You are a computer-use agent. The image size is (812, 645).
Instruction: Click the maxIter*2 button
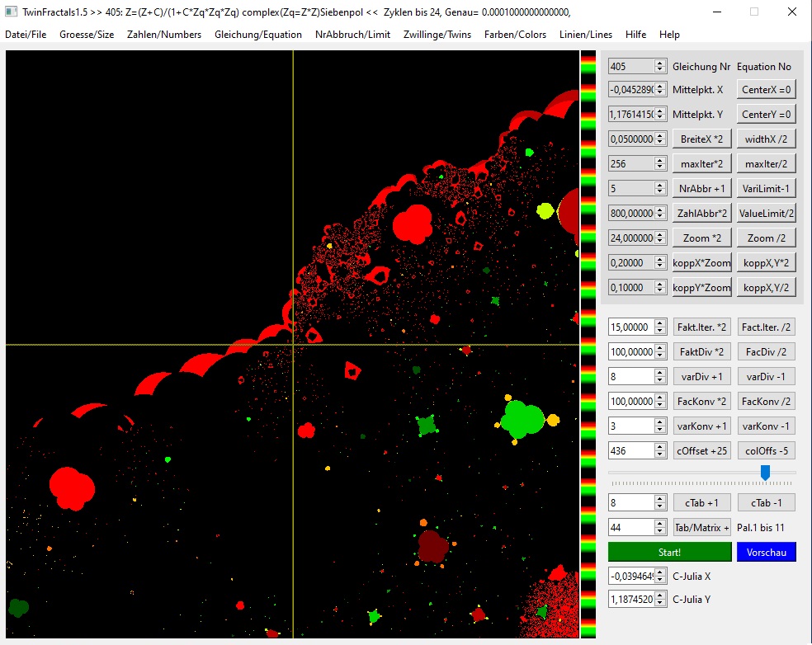(x=701, y=163)
